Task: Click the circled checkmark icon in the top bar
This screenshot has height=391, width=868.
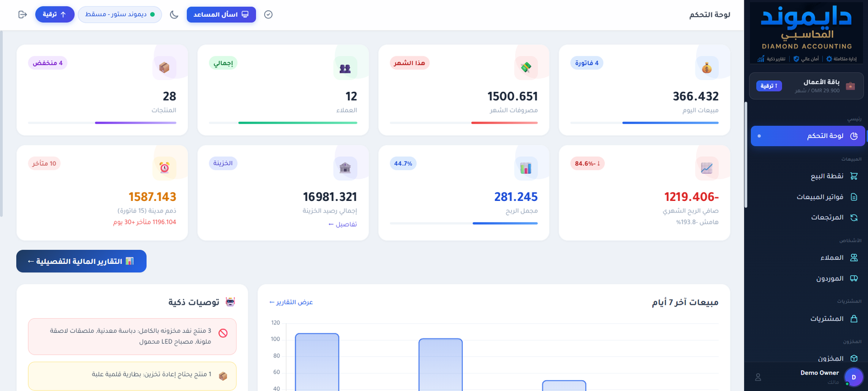Action: coord(268,15)
